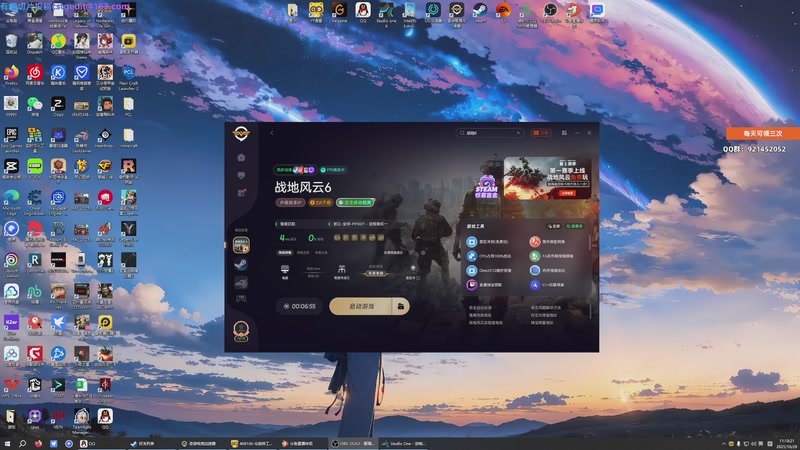The width and height of the screenshot is (800, 450).
Task: Open the DirectX12 component tool
Action: 490,270
